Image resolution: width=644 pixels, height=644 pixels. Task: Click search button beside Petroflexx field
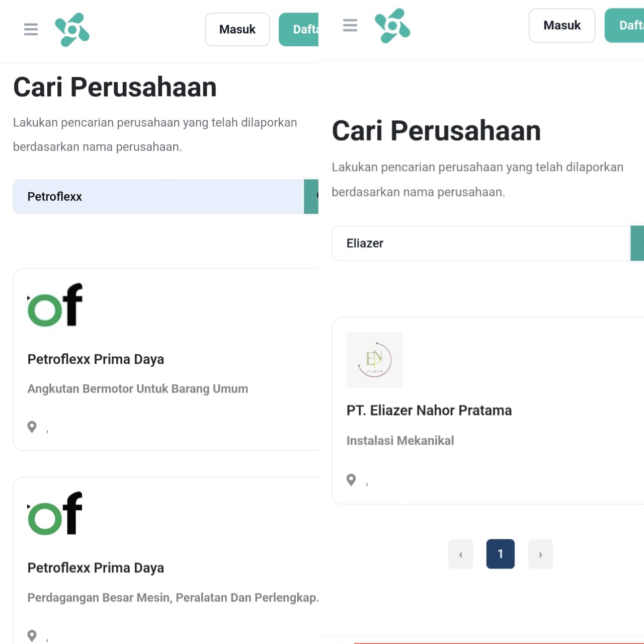[x=311, y=197]
